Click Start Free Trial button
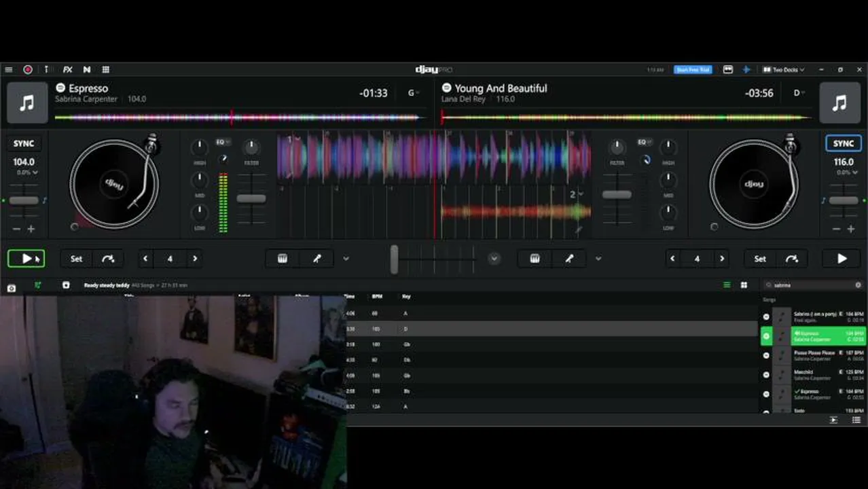 [692, 69]
